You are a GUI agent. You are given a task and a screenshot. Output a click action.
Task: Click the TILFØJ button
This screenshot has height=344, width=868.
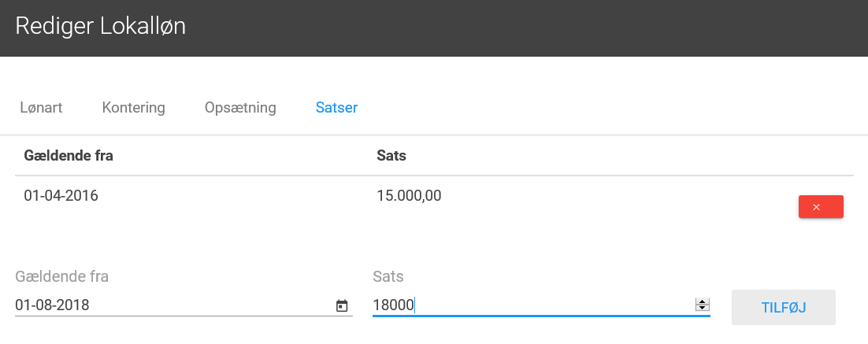[783, 308]
